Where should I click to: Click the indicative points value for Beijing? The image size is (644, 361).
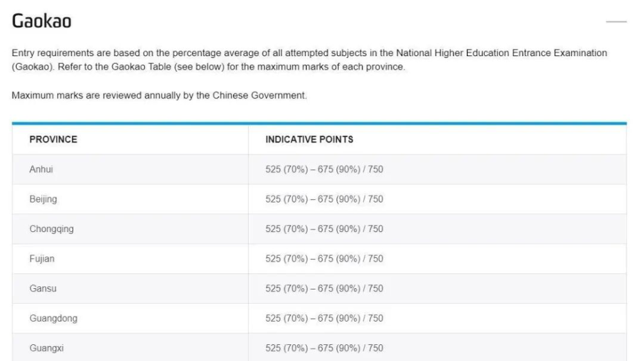pyautogui.click(x=324, y=199)
